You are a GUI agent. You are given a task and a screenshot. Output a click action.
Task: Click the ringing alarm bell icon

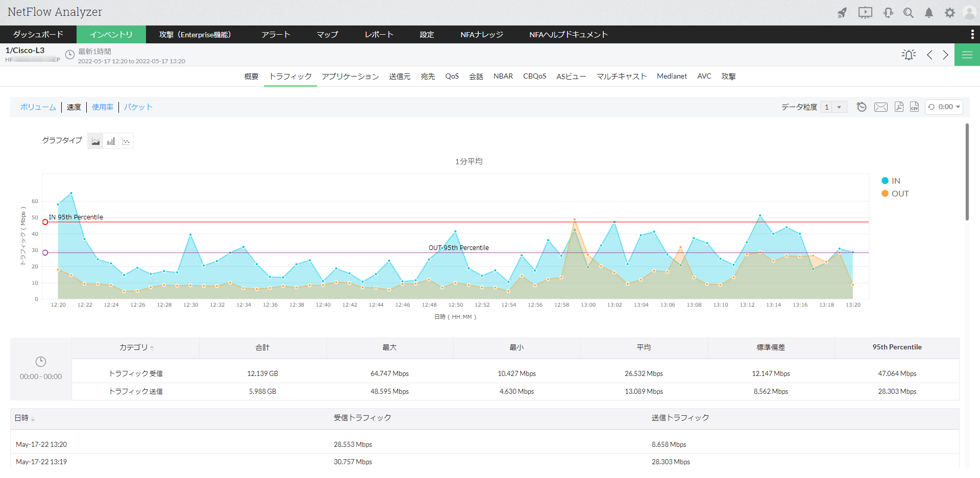click(x=909, y=55)
